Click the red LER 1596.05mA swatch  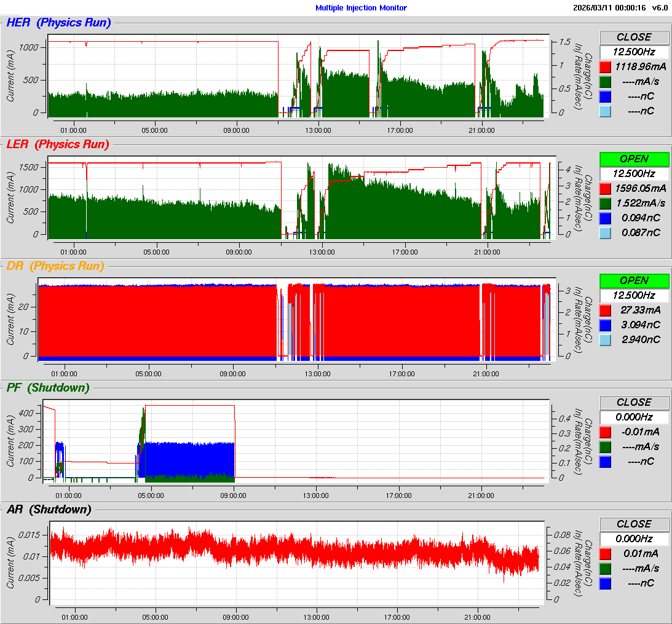point(606,188)
